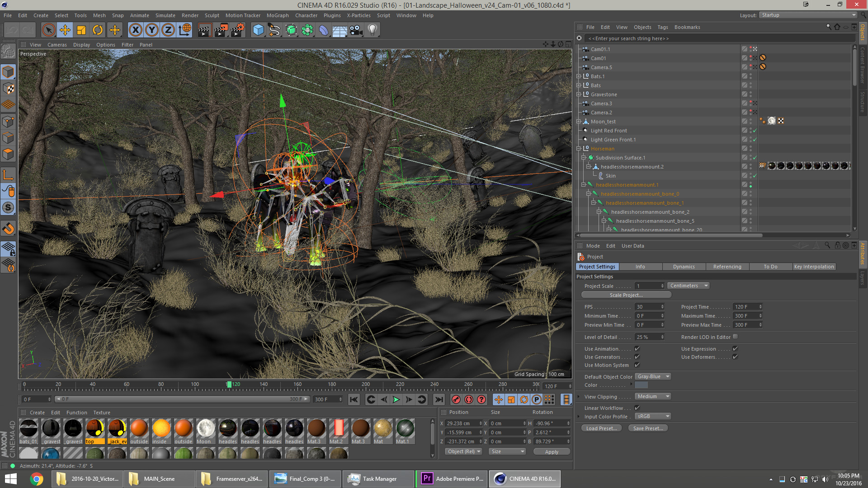Add an Array modeling object
Viewport: 868px width, 488px height.
click(x=307, y=30)
